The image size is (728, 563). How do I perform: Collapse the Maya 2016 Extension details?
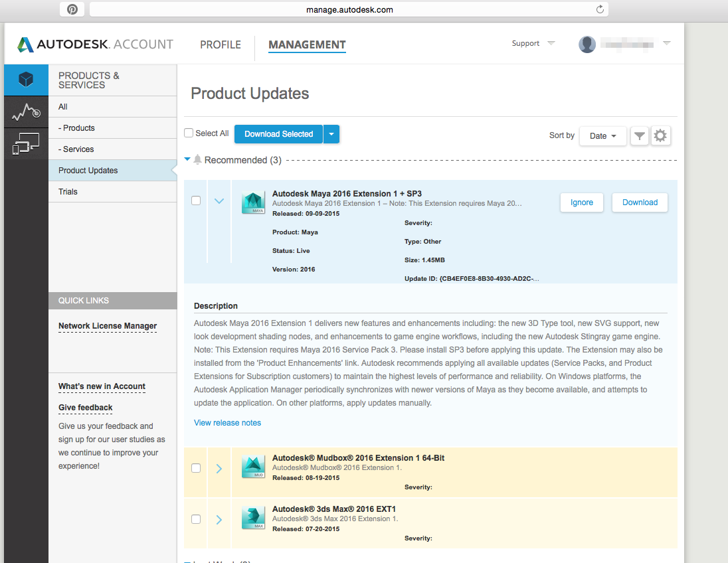pyautogui.click(x=219, y=201)
